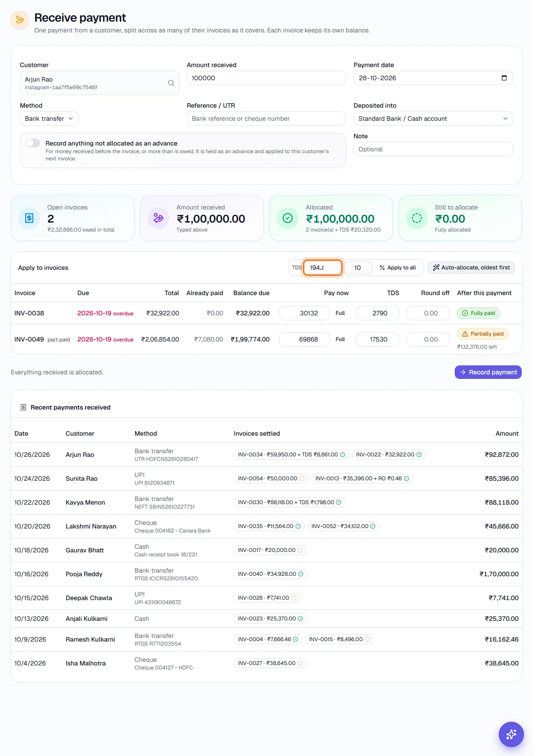Click the partial status icon on INV-0017 chip
Screen dimensions: 533x756
tap(300, 550)
